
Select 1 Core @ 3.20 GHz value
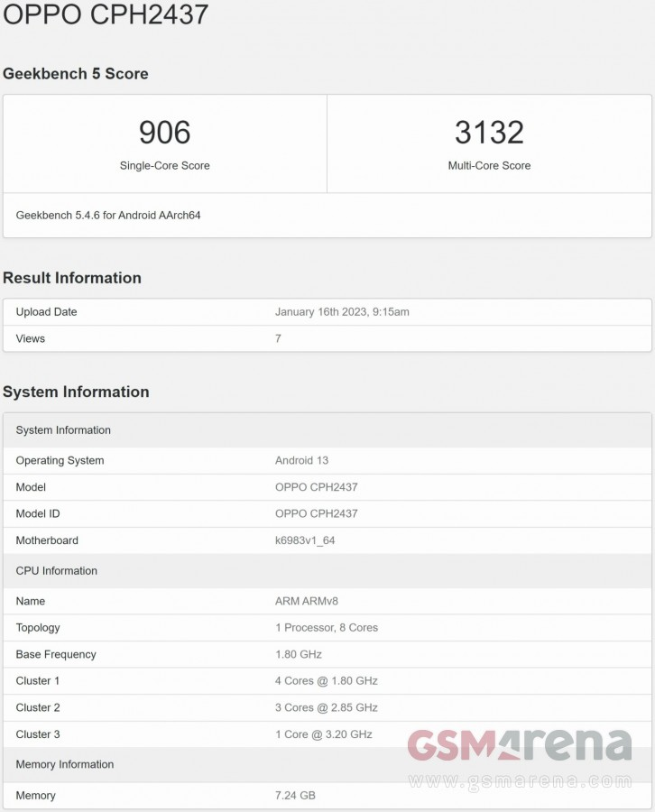pyautogui.click(x=324, y=734)
